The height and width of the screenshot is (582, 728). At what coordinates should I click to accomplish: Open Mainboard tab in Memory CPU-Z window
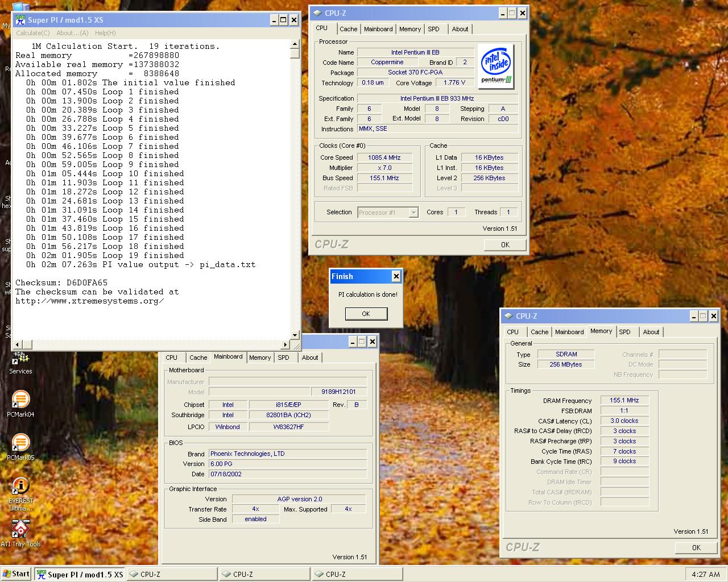tap(569, 332)
